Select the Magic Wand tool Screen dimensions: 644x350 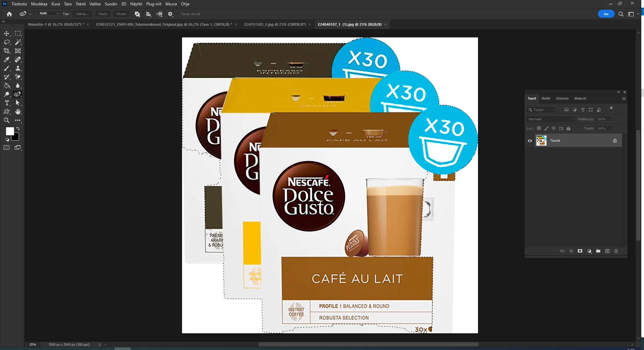point(18,42)
